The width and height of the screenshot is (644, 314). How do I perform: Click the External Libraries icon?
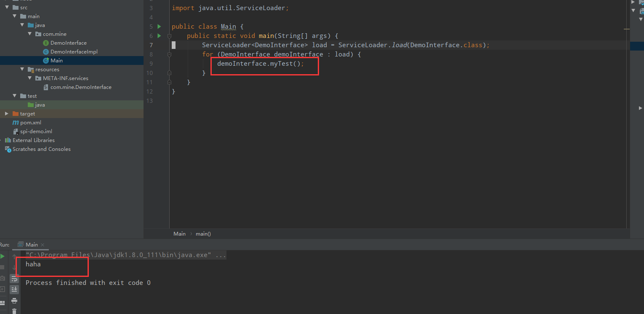[8, 140]
